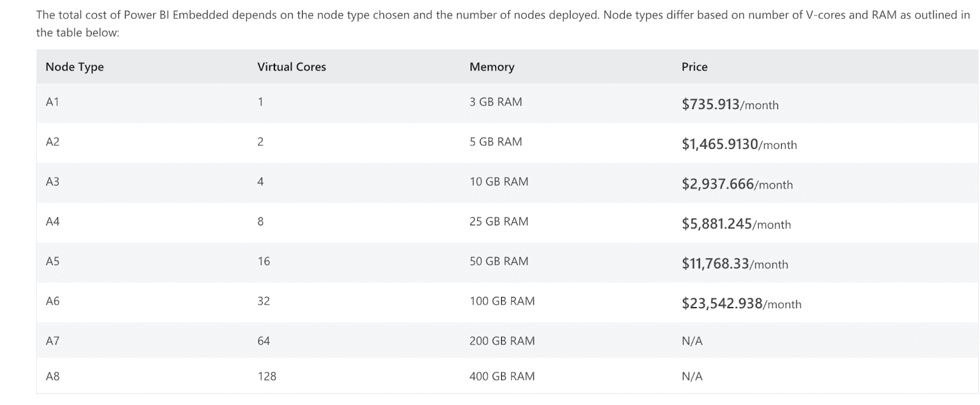Click the 2 virtual cores value in A2 row

click(x=260, y=142)
